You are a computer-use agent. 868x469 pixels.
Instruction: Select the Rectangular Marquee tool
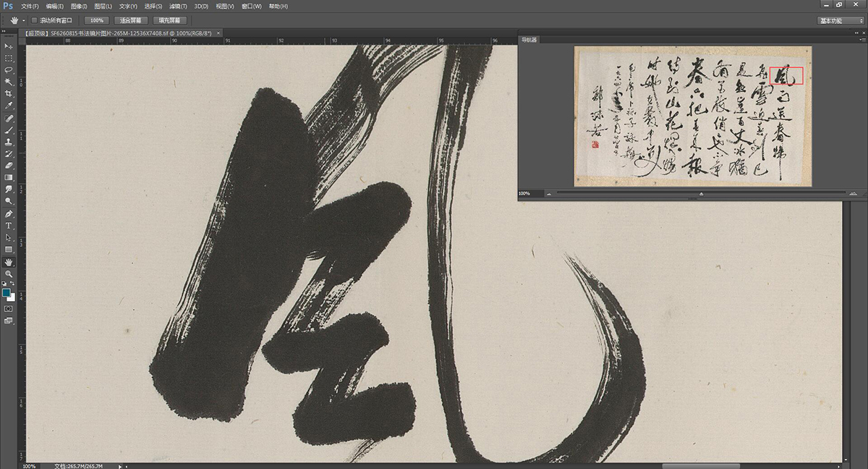[x=9, y=58]
